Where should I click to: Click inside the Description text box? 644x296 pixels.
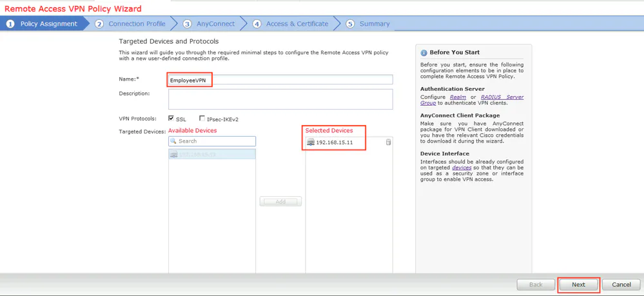(280, 99)
